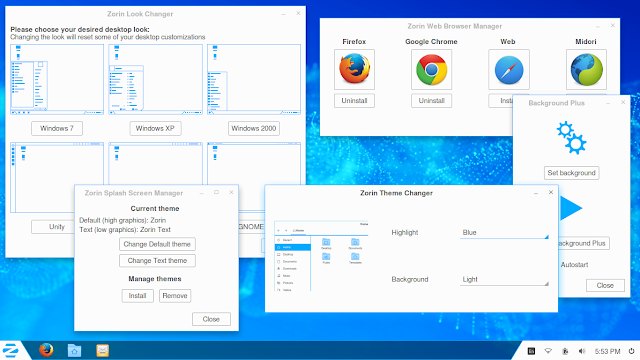640x360 pixels.
Task: Open the Highlight dropdown showing Blue
Action: coord(504,233)
